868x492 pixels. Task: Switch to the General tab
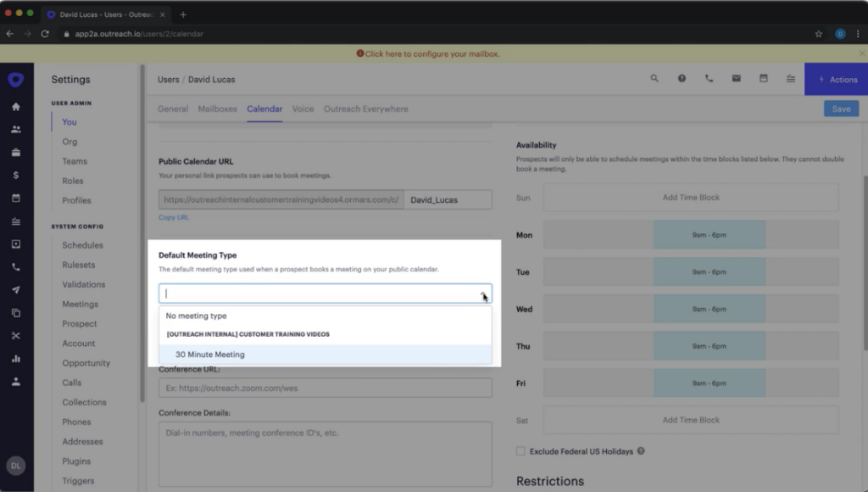173,109
